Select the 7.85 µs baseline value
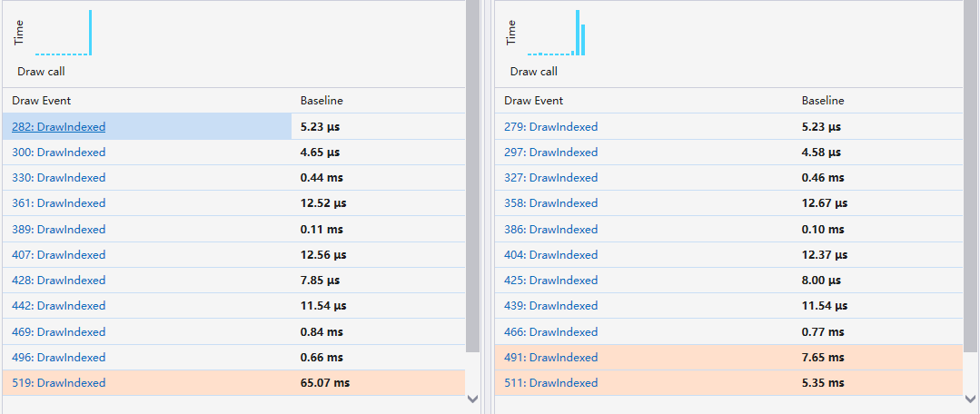 pos(321,281)
